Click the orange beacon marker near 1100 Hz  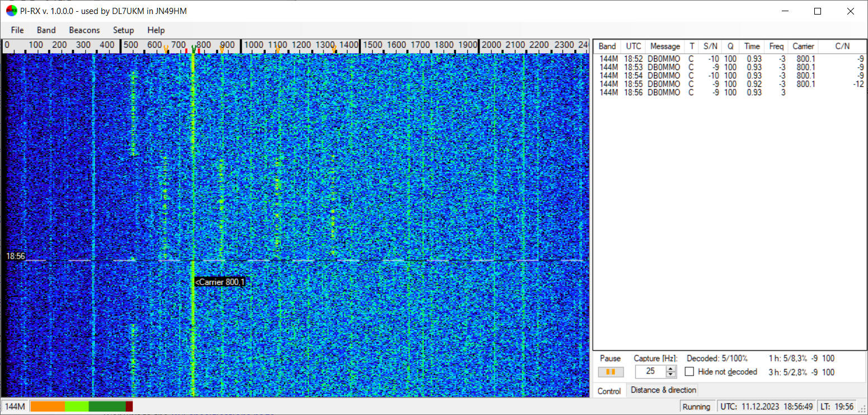tap(278, 49)
